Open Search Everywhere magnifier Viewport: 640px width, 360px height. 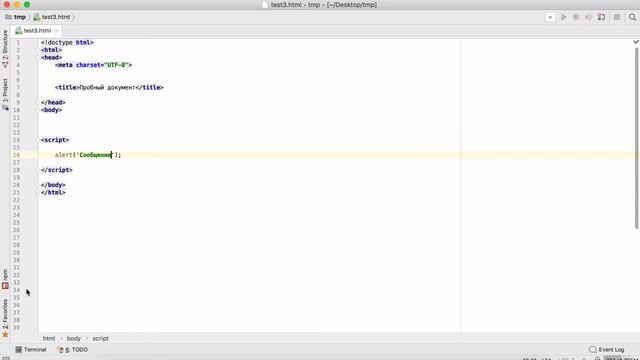tap(632, 17)
